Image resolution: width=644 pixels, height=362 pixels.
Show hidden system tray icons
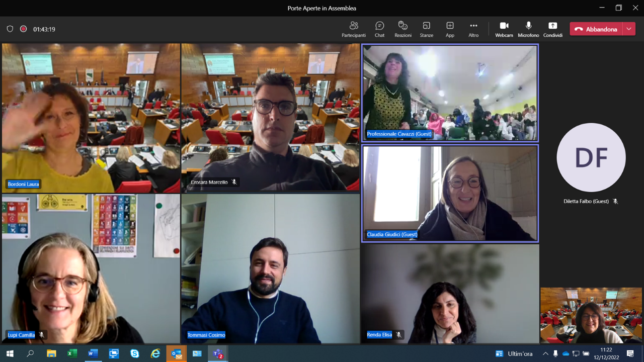[x=545, y=354]
